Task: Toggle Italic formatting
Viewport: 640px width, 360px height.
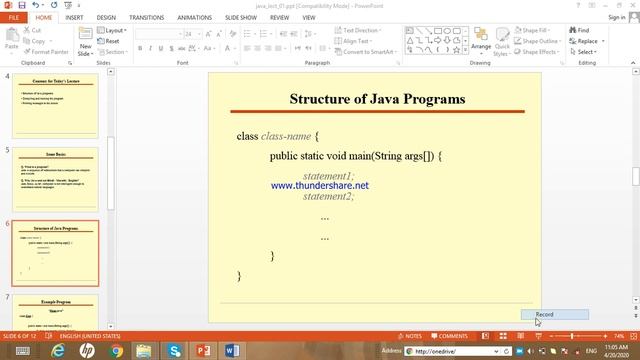Action: pos(151,49)
